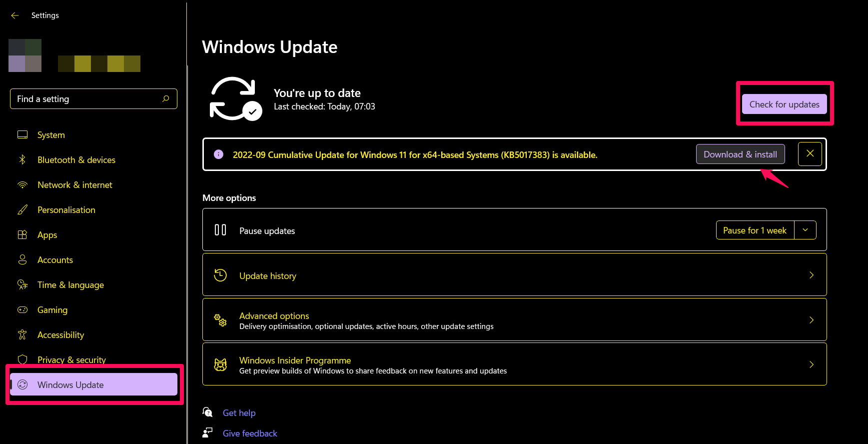Open Accessibility settings category

pos(93,335)
